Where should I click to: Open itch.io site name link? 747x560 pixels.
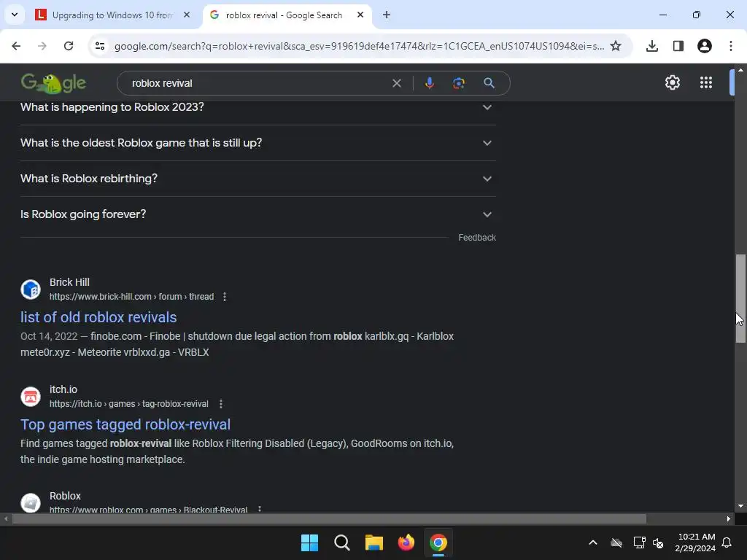tap(63, 389)
